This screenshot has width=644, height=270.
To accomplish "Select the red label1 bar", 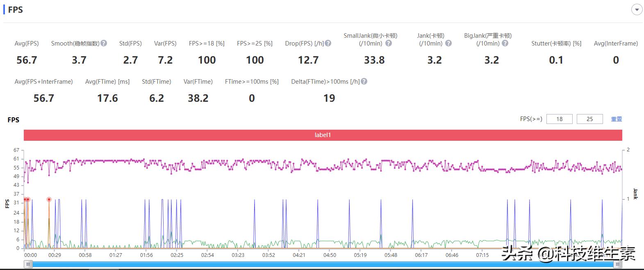I will [323, 135].
